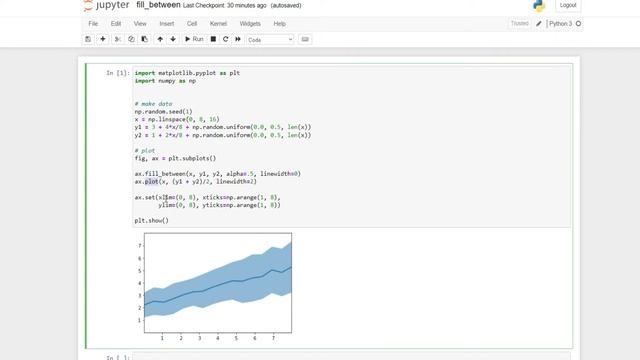Open the Edit menu

coord(116,24)
